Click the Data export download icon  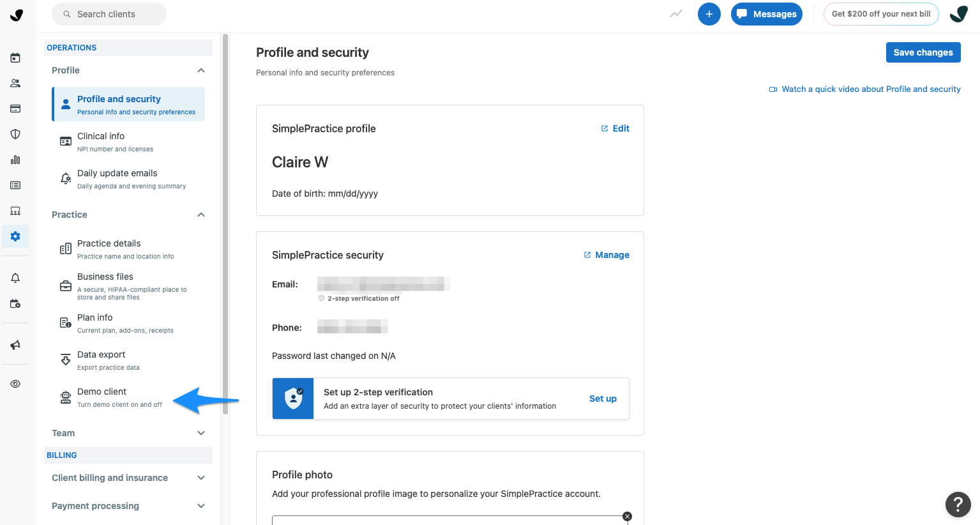[65, 360]
